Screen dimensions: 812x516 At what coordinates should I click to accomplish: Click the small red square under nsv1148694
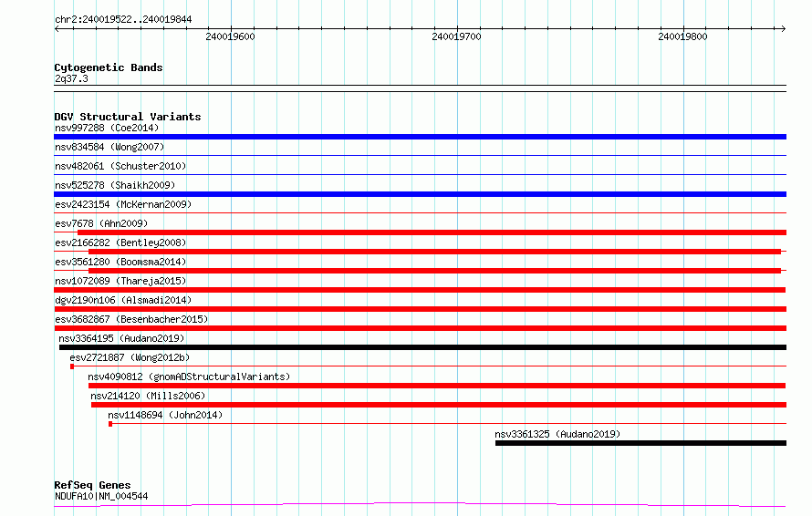coord(110,424)
